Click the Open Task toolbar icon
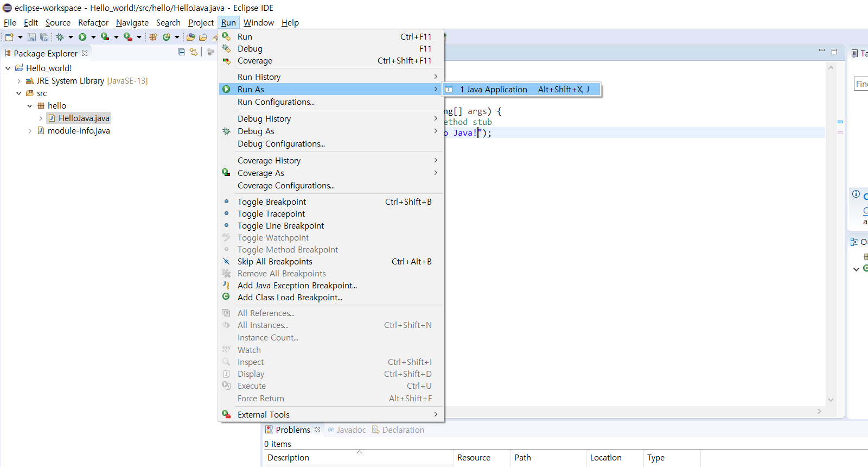The width and height of the screenshot is (868, 467). [203, 37]
